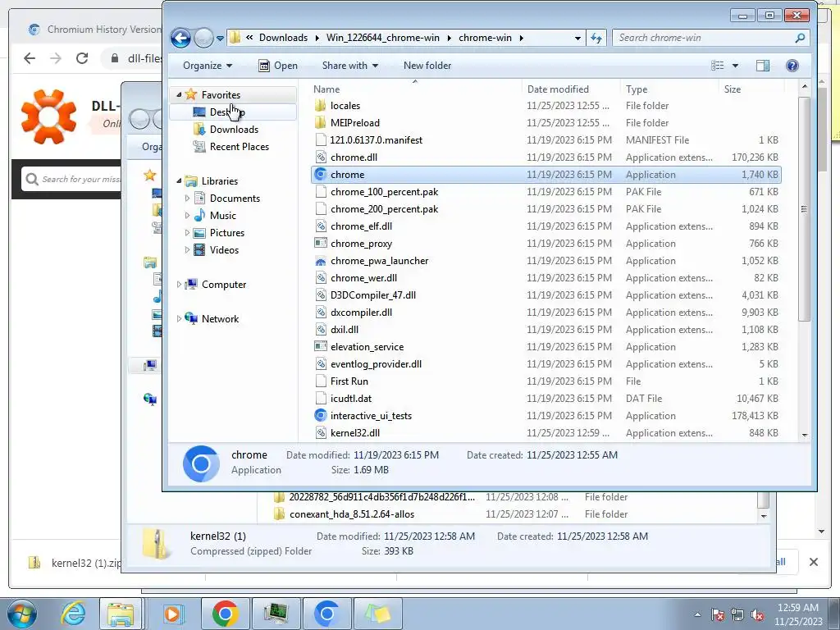Expand the Documents library
This screenshot has width=840, height=630.
coord(187,199)
